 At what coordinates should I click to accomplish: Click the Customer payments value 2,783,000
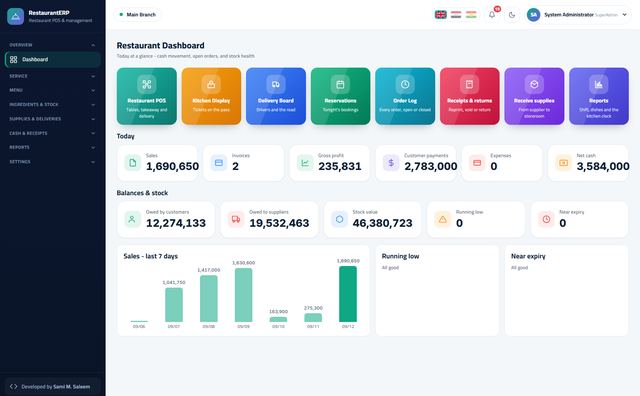(431, 167)
